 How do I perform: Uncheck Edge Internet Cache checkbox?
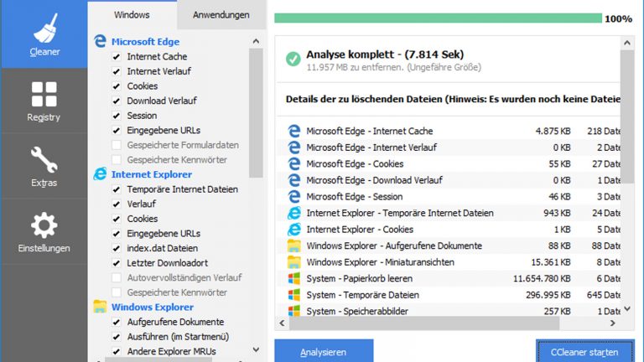(x=117, y=57)
